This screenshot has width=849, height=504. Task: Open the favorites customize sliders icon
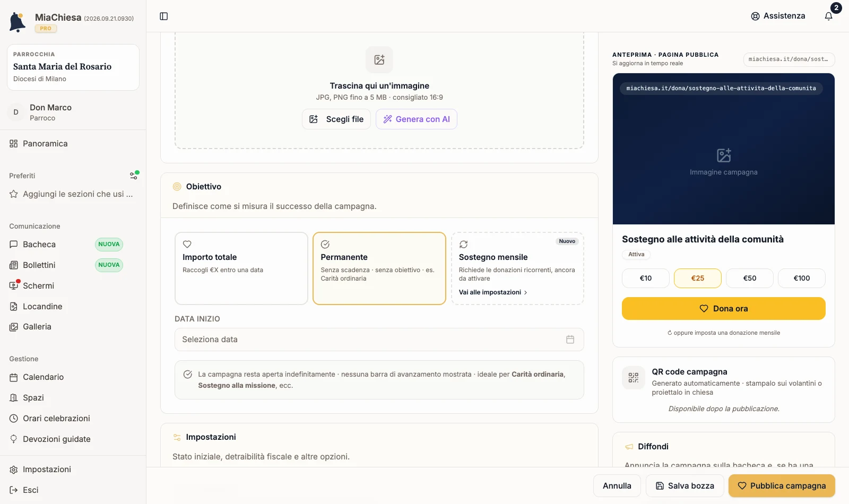coord(134,176)
